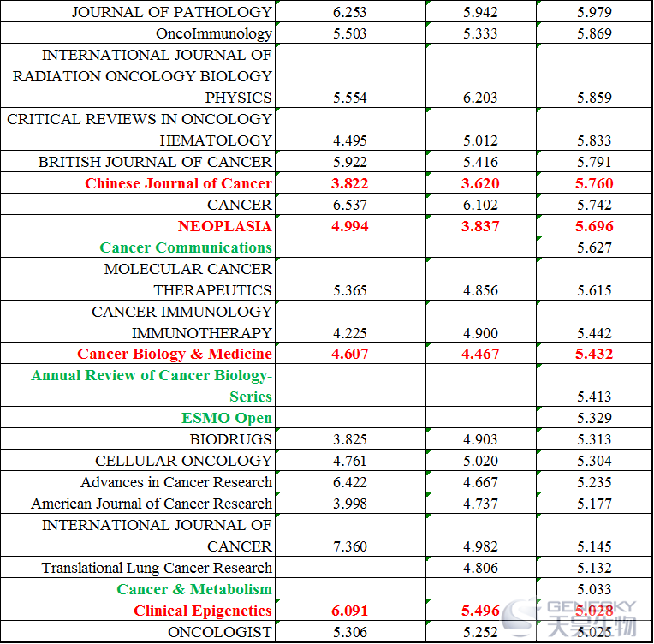Select red value 4.467 for Cancer Biology & Medicine
This screenshot has height=644, width=654.
click(480, 354)
